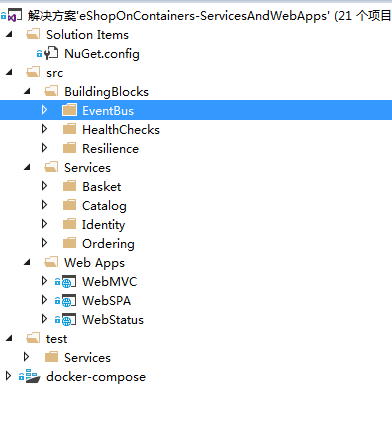Select the Catalog label

(x=104, y=206)
